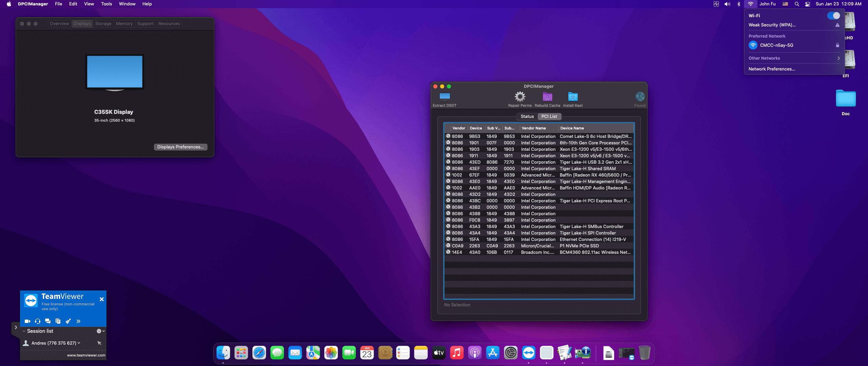Collapse the TeamViewer side panel arrow
The width and height of the screenshot is (868, 366).
[x=16, y=327]
